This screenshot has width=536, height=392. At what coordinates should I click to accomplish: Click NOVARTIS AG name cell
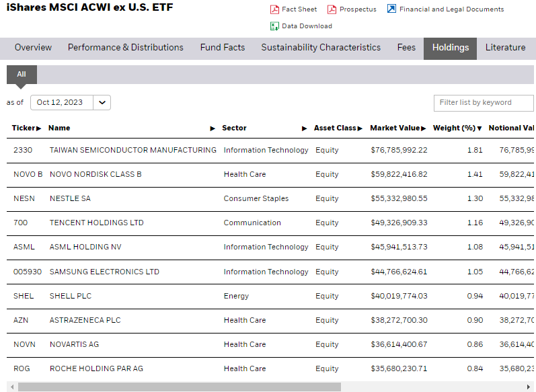74,344
